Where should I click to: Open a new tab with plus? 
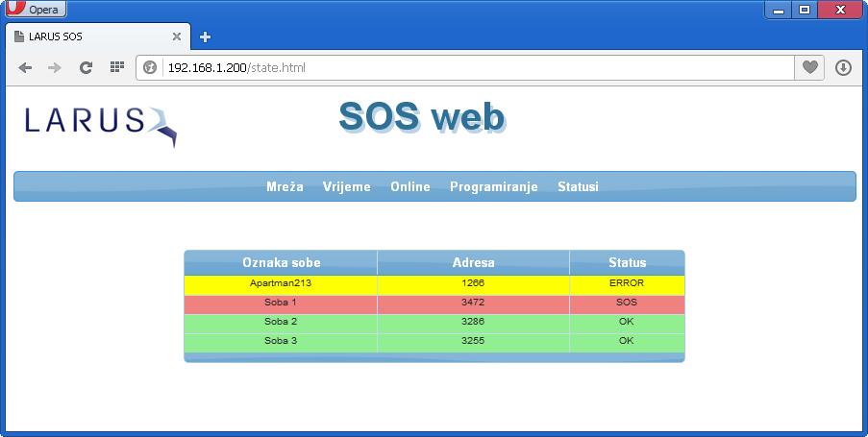point(205,36)
